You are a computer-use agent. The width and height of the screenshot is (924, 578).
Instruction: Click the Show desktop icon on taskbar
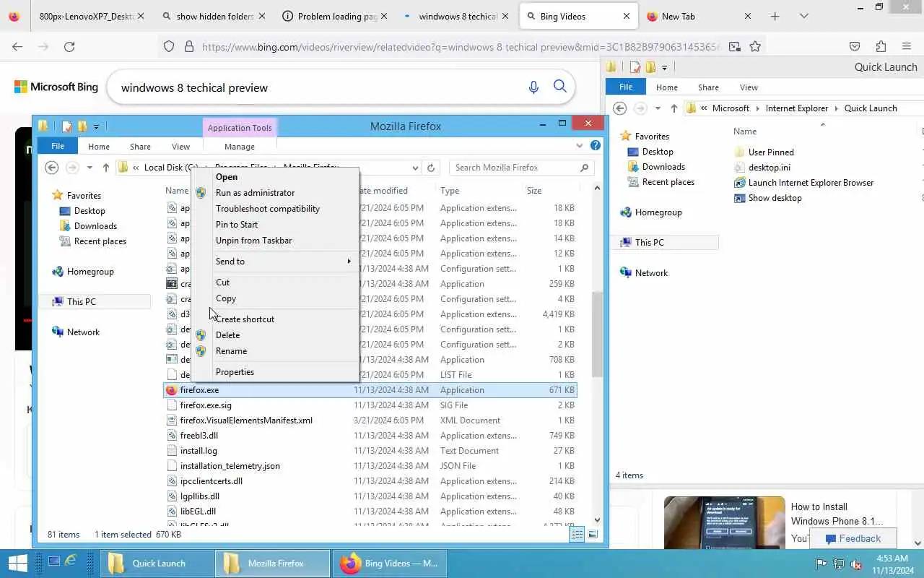tap(54, 561)
